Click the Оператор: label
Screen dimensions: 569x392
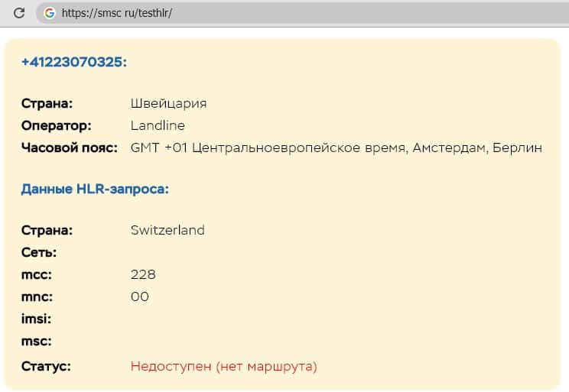point(57,125)
